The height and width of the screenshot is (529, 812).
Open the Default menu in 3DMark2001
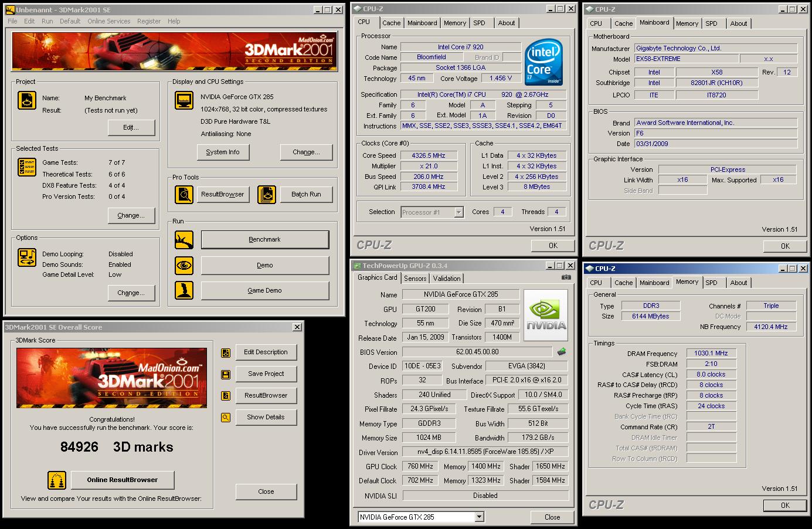70,21
